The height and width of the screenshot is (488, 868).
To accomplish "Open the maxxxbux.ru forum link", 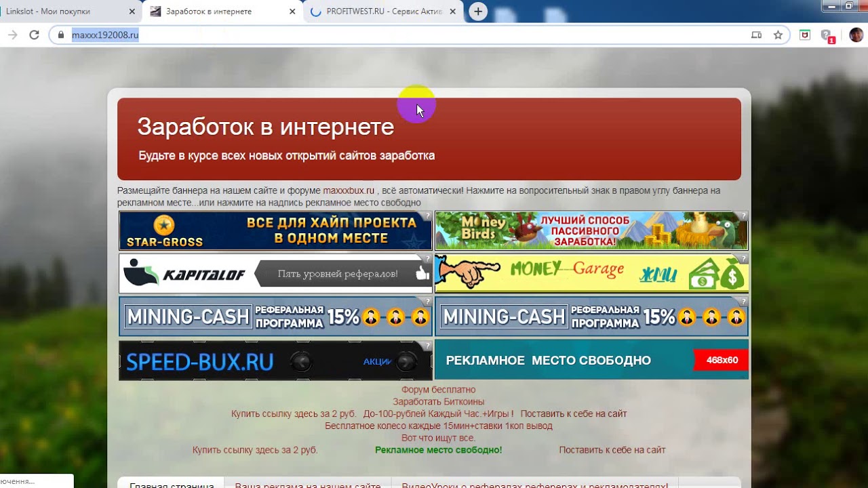I will click(349, 190).
